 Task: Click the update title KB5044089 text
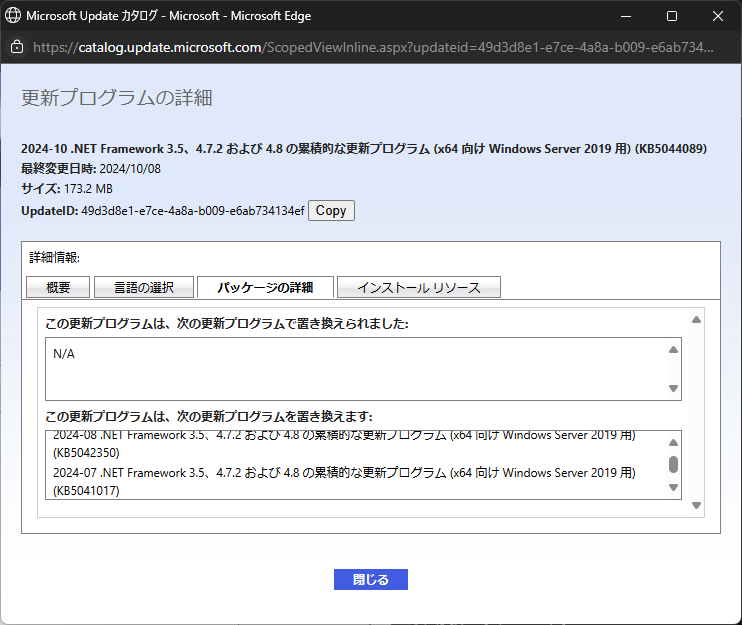[364, 149]
